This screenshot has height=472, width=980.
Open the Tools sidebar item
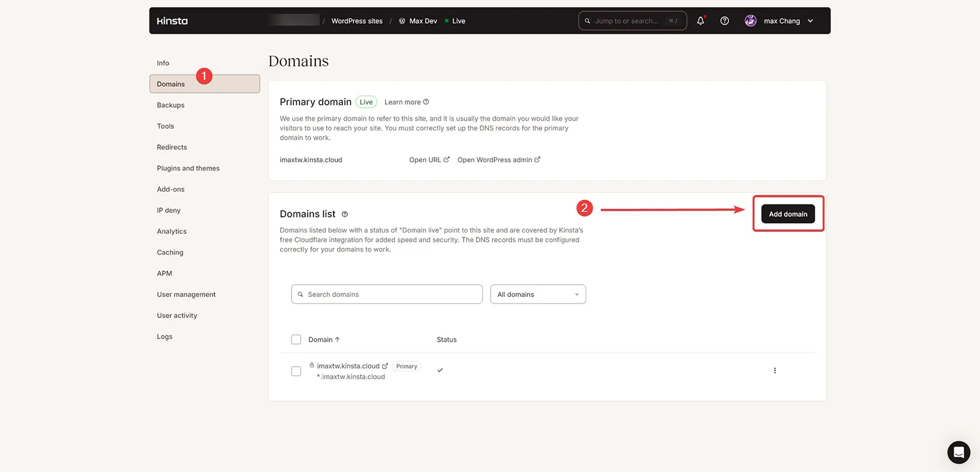(x=165, y=126)
